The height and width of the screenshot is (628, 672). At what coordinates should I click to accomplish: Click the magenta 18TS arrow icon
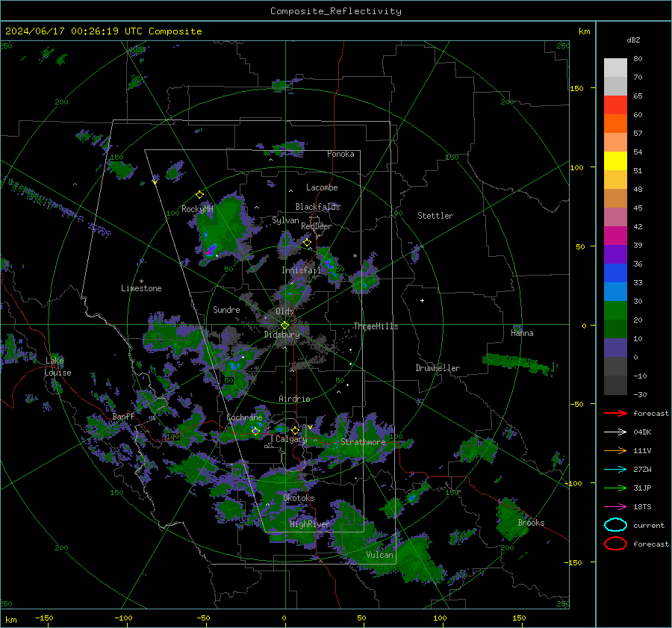(x=615, y=507)
